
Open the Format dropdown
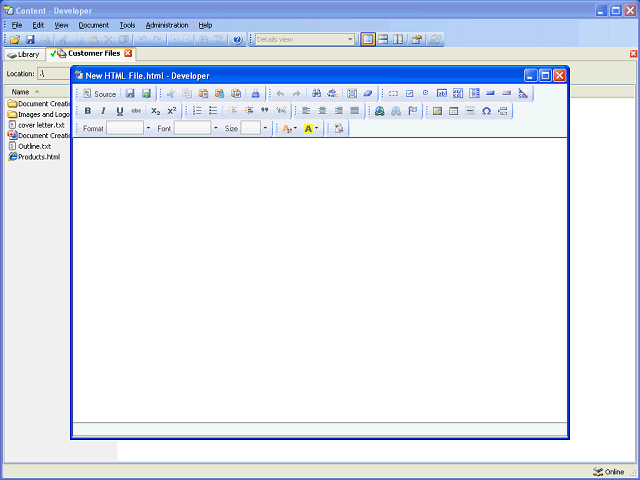pos(148,128)
